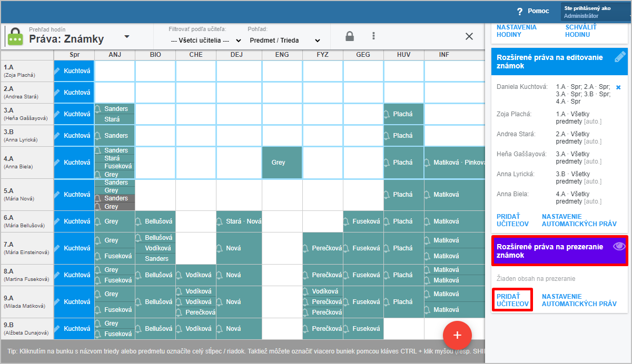Click PRIDAŤ UČITEĽOV under viewing rights
The image size is (632, 364).
click(512, 300)
